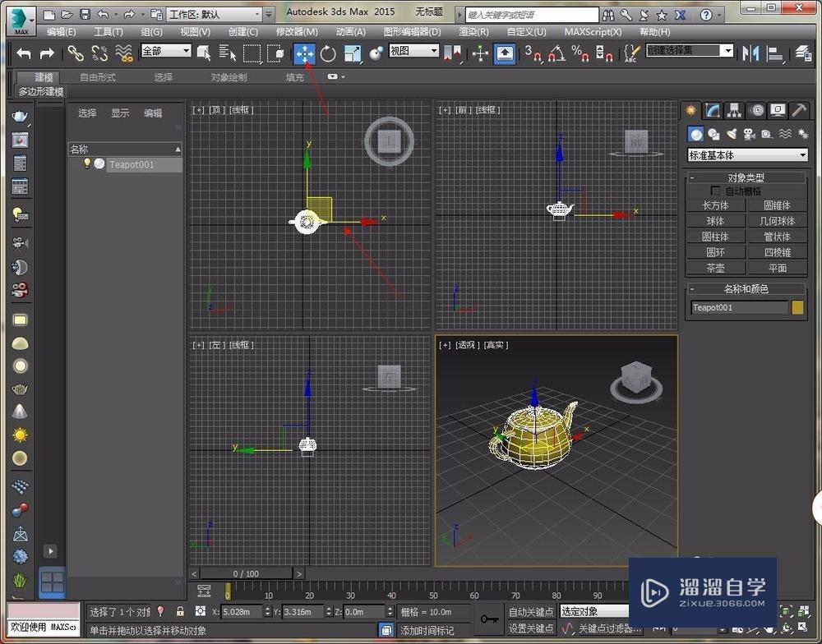
Task: Select the Rotate tool in main toolbar
Action: [329, 53]
